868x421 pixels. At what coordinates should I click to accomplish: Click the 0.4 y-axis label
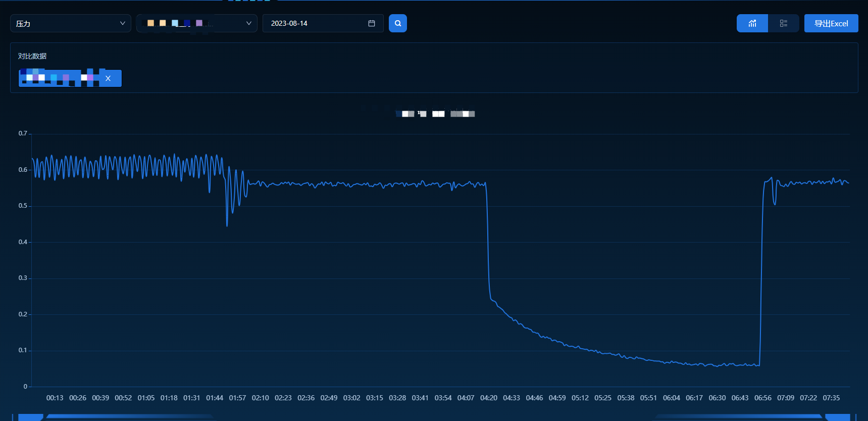(x=23, y=242)
